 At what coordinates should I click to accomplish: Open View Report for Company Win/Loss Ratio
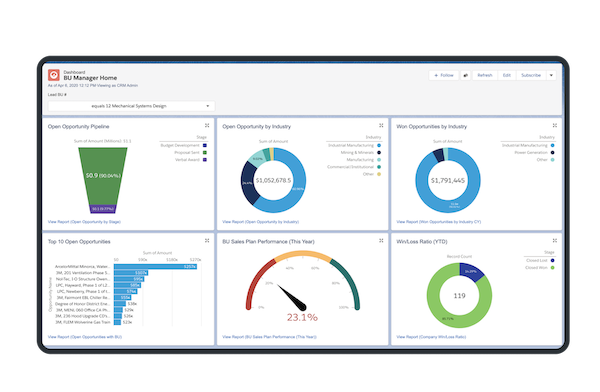coord(431,337)
